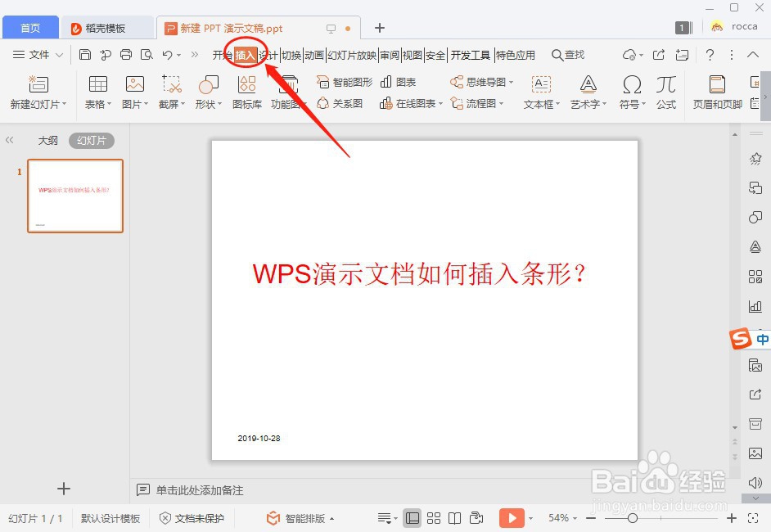
Task: Click the 查找 search button
Action: click(568, 55)
